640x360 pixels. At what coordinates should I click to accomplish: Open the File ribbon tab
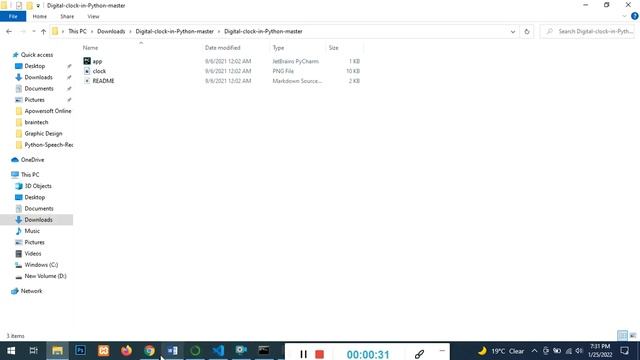point(13,16)
